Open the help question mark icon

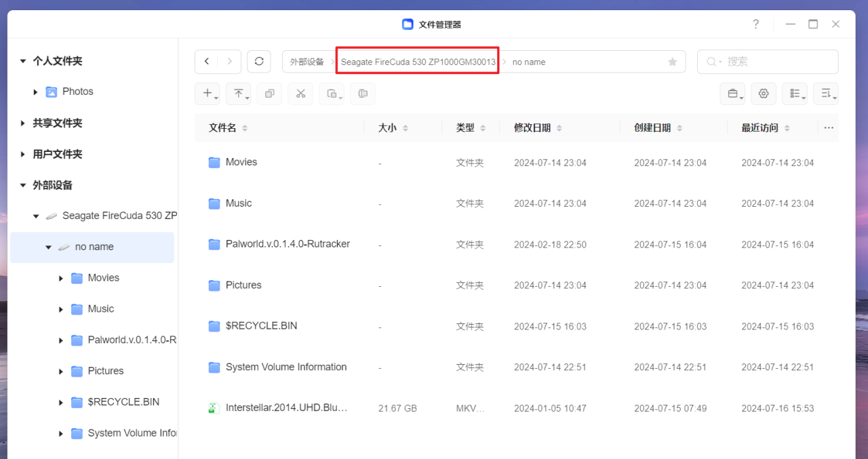pyautogui.click(x=755, y=24)
